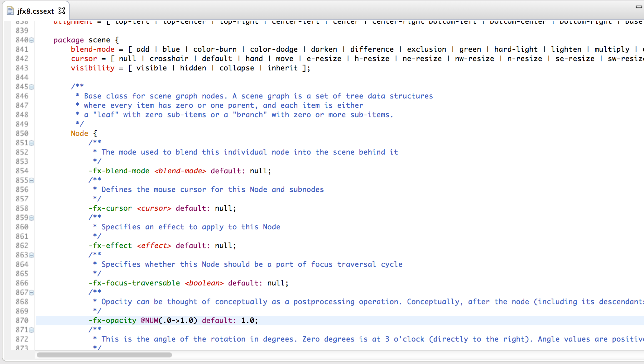Toggle the fold marker at line 855
Image resolution: width=644 pixels, height=364 pixels.
[32, 180]
